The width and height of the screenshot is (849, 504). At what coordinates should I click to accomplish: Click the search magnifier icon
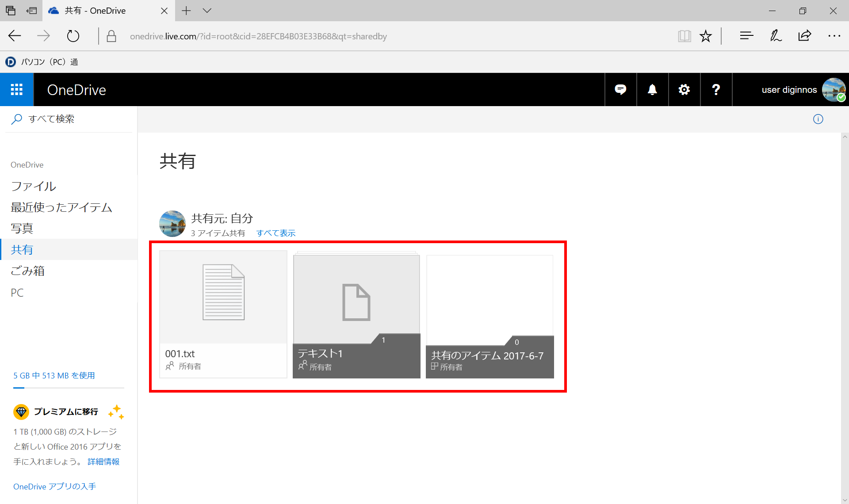(16, 119)
